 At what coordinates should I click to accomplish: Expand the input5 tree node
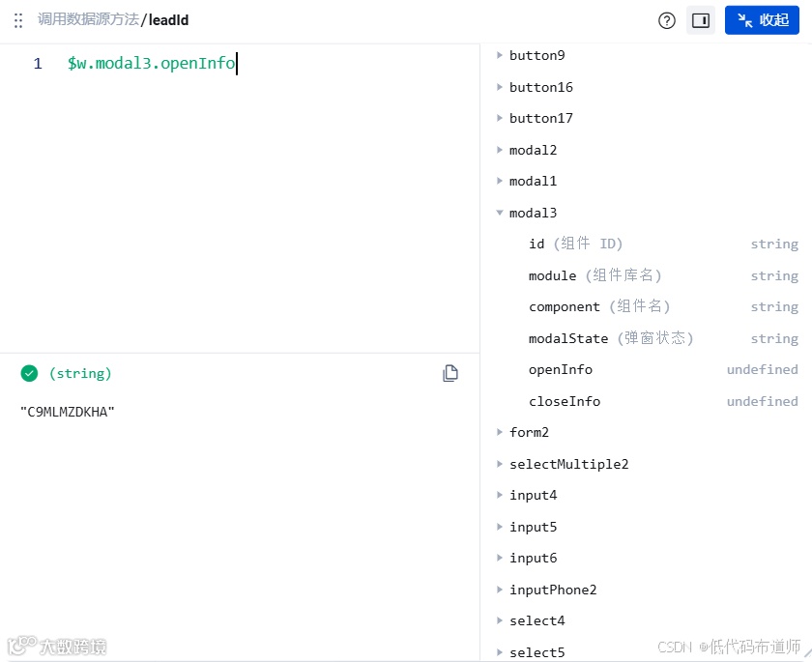499,527
